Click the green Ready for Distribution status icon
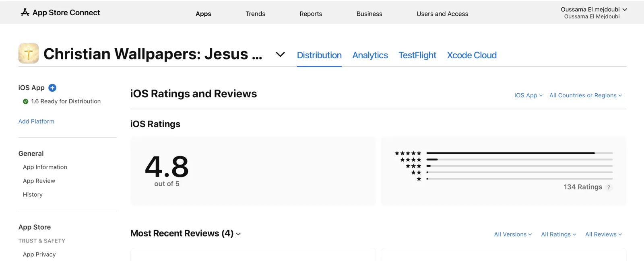Screen dimensions: 644x261 pos(26,101)
